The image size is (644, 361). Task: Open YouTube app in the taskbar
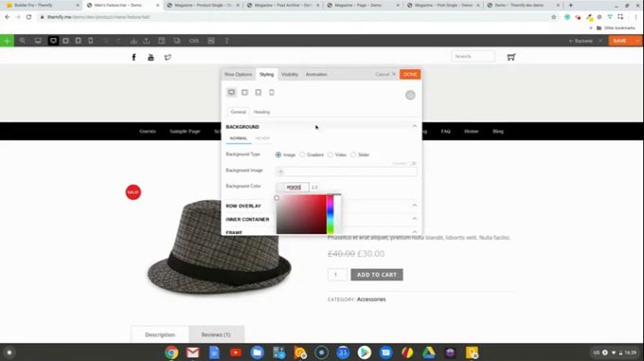pos(236,352)
